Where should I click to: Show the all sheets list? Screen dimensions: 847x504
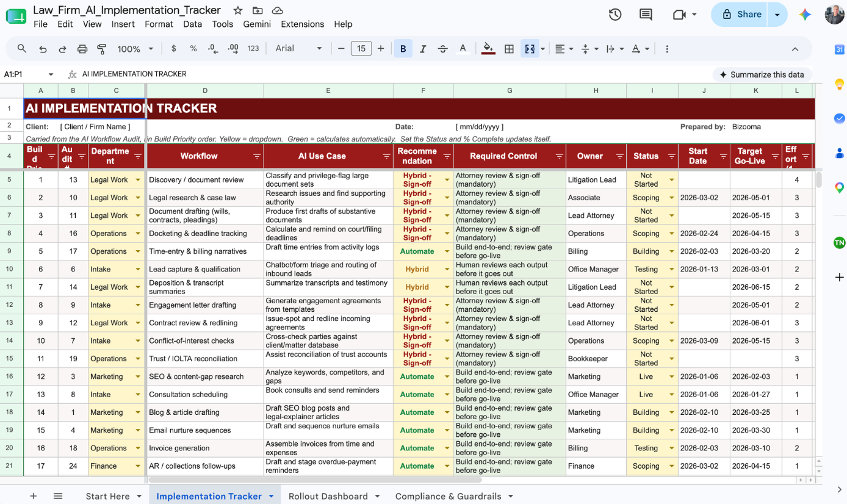[x=58, y=496]
